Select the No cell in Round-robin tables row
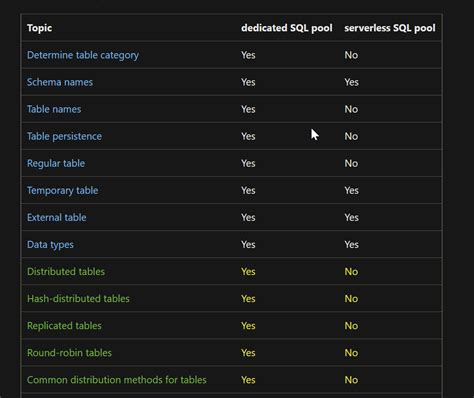Screen dimensions: 474x398 [x=351, y=353]
